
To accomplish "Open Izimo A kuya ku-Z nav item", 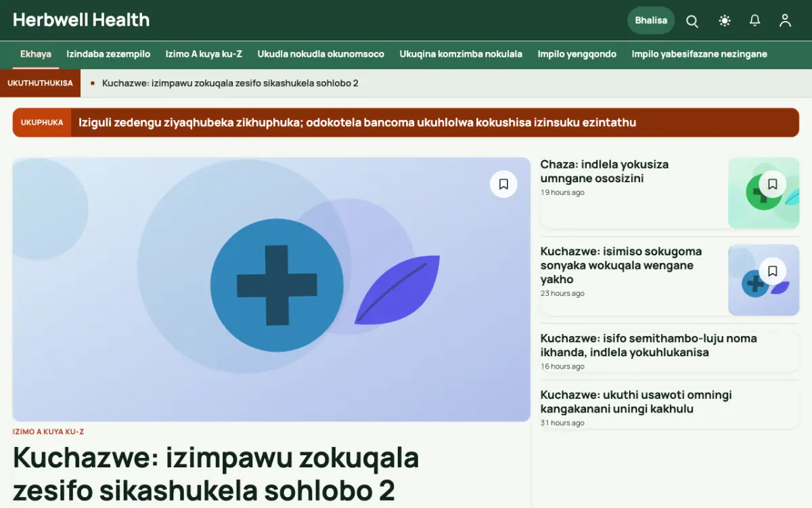I will click(204, 54).
